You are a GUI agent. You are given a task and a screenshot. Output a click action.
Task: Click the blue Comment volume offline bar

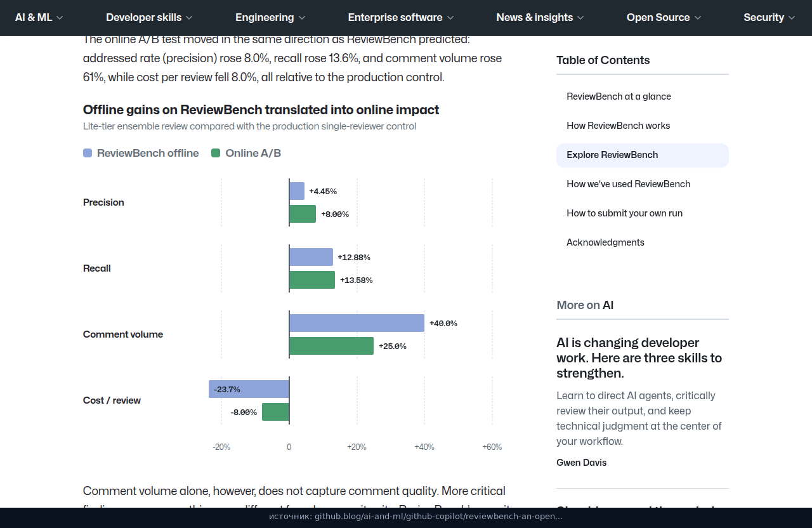pyautogui.click(x=357, y=323)
